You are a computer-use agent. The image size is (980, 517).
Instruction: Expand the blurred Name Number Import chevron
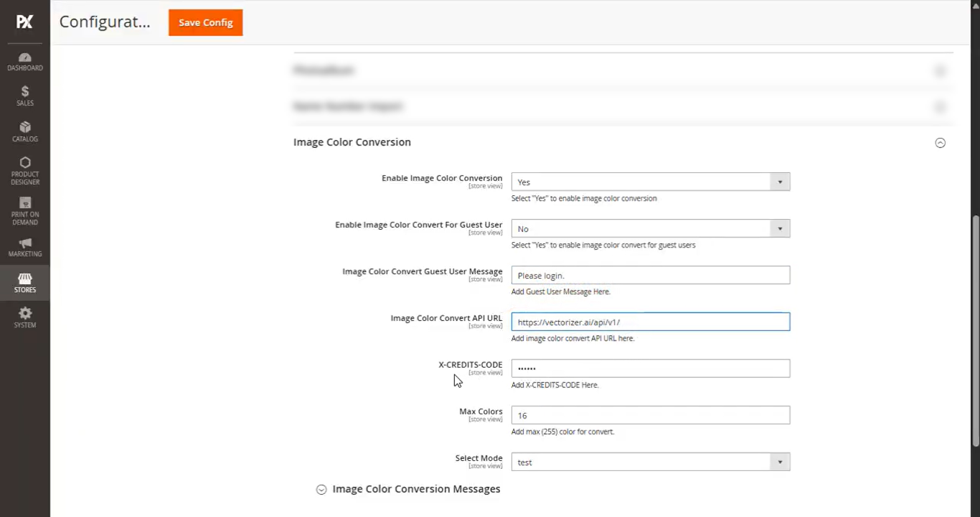pyautogui.click(x=940, y=107)
